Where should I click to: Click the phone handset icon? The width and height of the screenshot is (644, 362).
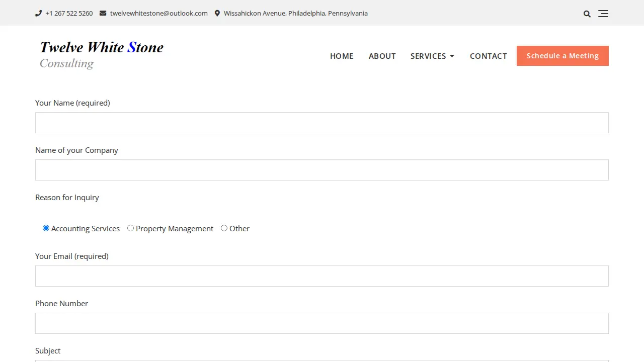pyautogui.click(x=38, y=14)
